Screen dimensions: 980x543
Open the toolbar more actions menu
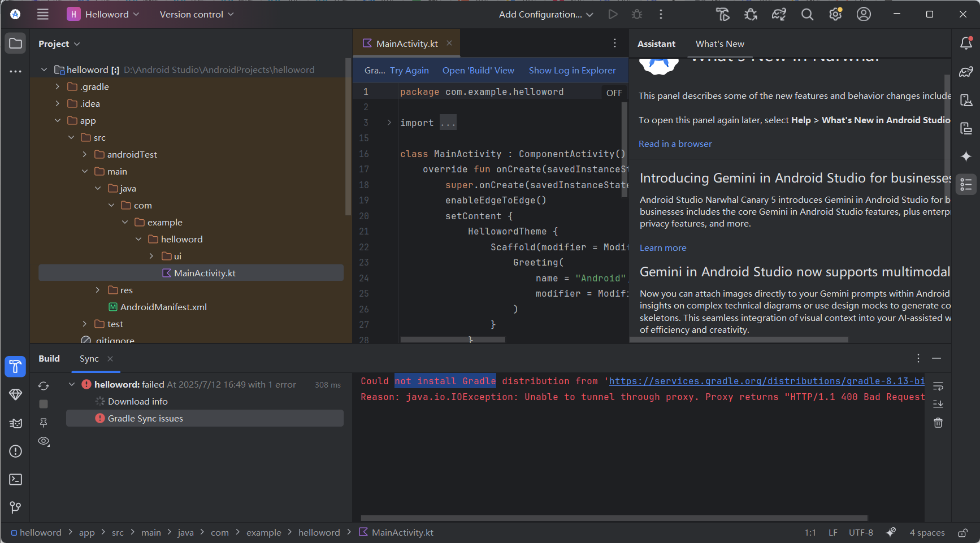(661, 14)
